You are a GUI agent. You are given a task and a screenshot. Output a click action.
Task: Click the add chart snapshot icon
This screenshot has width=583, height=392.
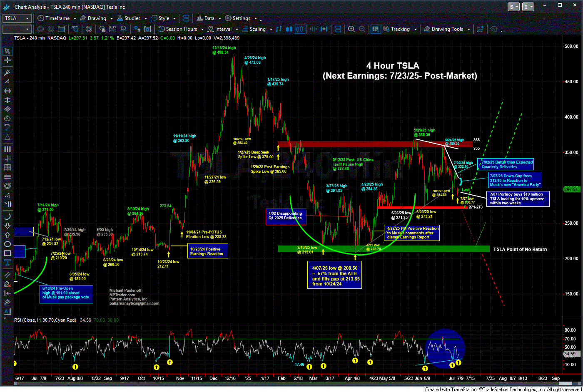pyautogui.click(x=480, y=29)
